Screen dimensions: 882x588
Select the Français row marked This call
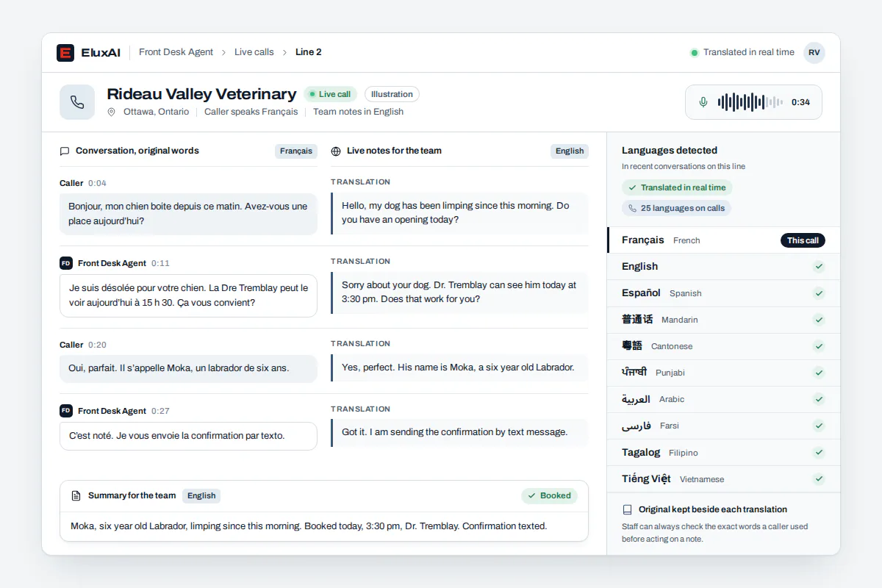723,240
